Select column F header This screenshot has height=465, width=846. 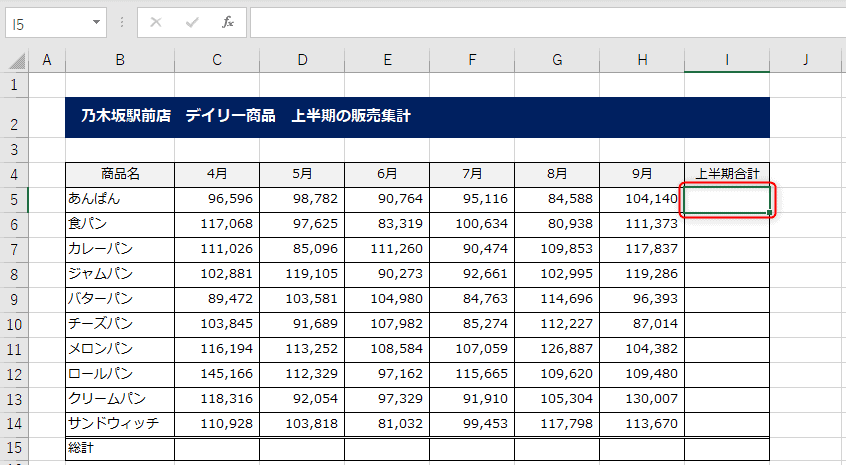pyautogui.click(x=472, y=60)
